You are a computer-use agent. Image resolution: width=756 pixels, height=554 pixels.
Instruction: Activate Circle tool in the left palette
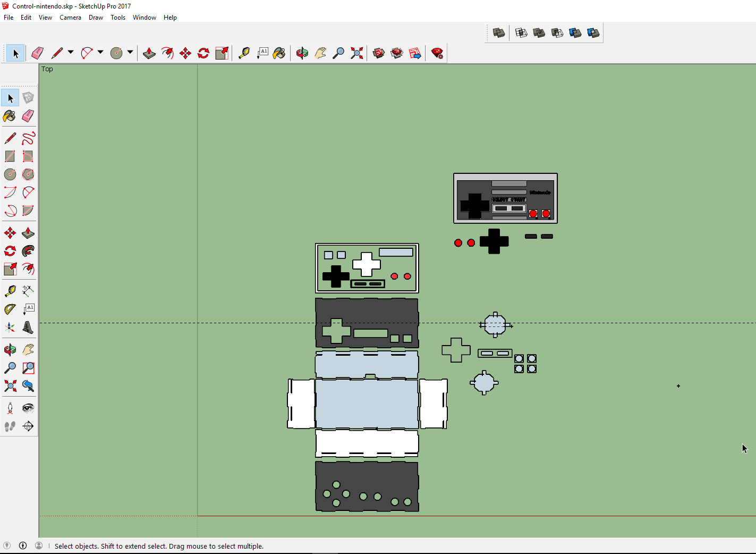[10, 174]
